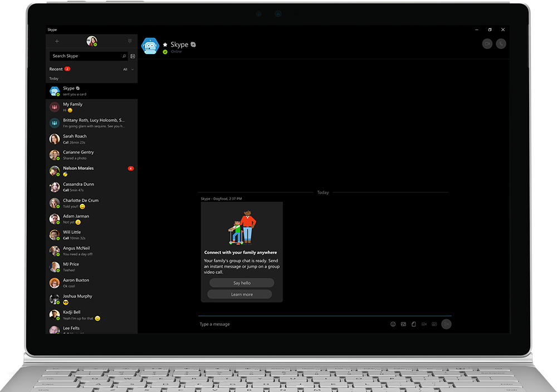557x392 pixels.
Task: Click the Skype bot avatar in chat header
Action: point(150,46)
